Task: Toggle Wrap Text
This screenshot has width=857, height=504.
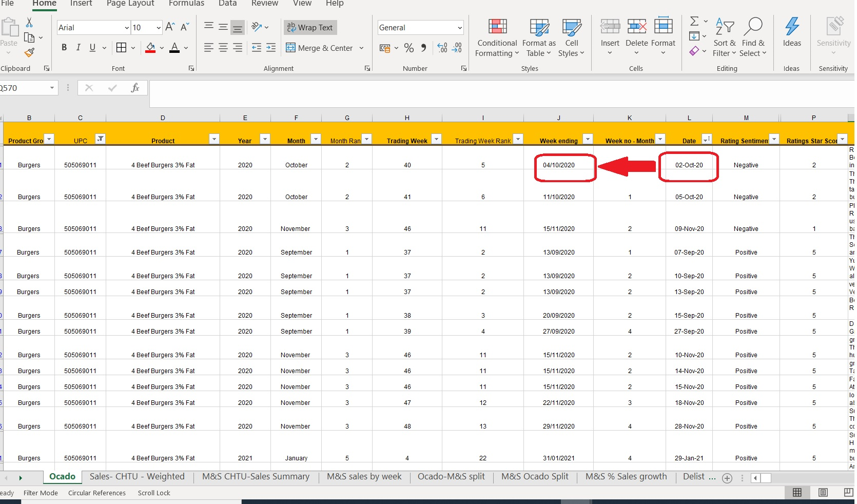Action: [310, 28]
